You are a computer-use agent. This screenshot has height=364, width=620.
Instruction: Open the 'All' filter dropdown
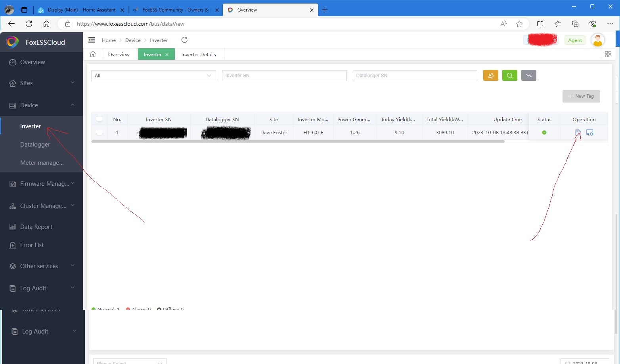click(x=153, y=76)
